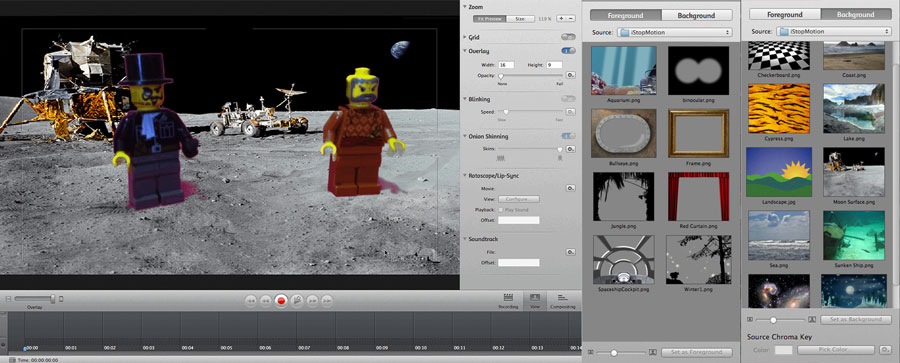Collapse the Rotoscope/Lip-Sync section
Viewport: 900px width, 363px height.
point(464,175)
